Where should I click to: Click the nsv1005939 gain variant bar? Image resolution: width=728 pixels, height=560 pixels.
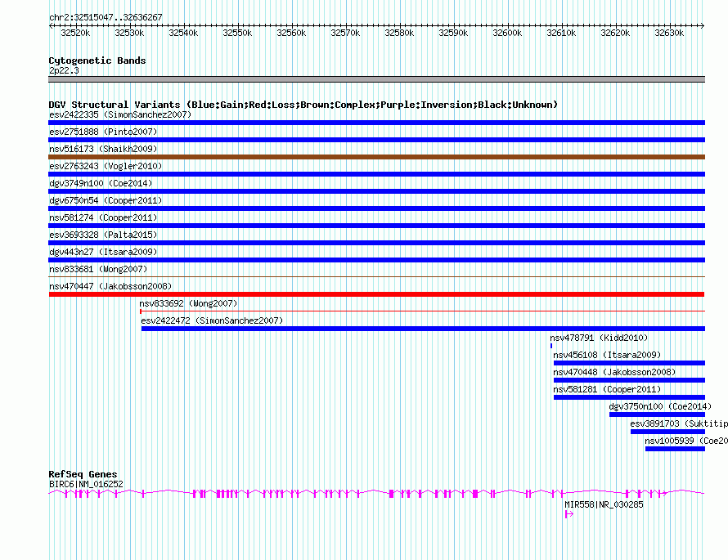coord(674,449)
